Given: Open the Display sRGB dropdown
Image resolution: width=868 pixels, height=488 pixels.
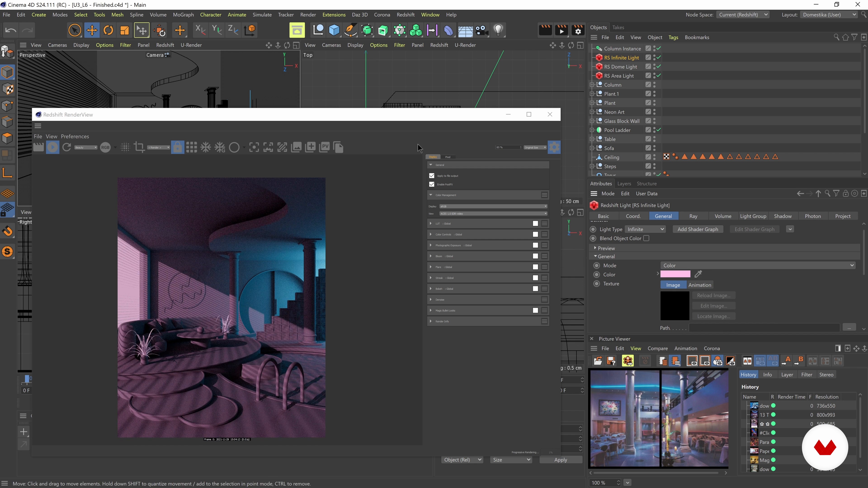Looking at the screenshot, I should tap(493, 206).
